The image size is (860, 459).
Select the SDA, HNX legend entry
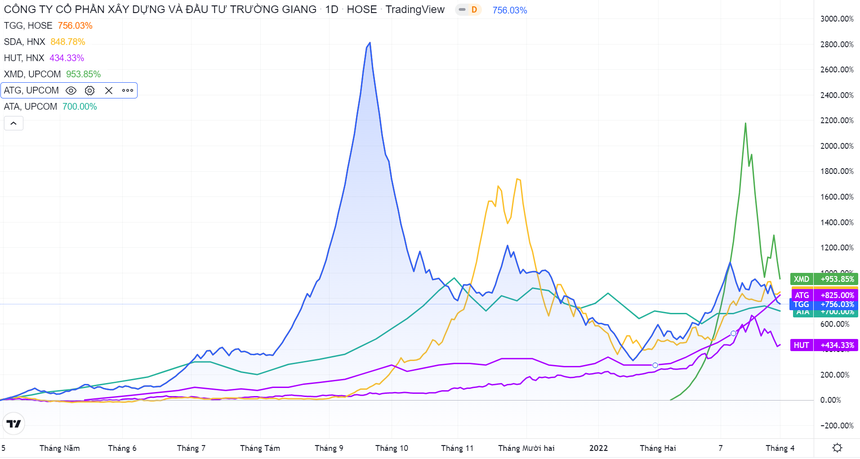[25, 42]
